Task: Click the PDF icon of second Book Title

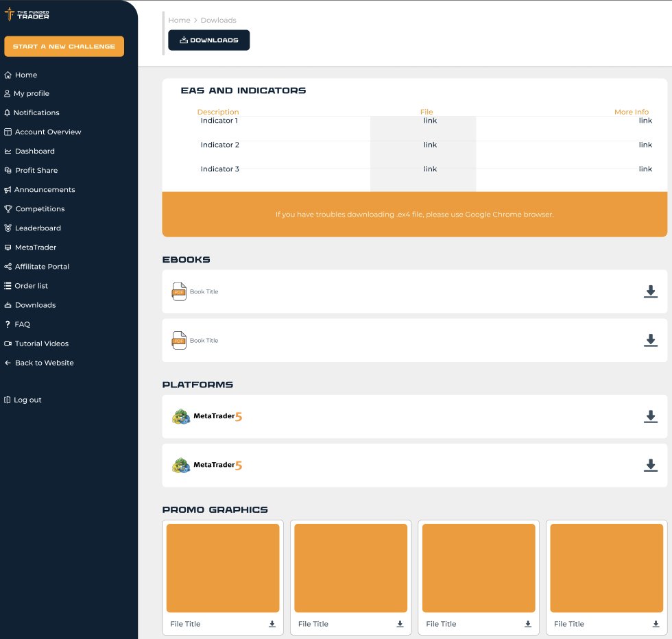Action: point(179,340)
